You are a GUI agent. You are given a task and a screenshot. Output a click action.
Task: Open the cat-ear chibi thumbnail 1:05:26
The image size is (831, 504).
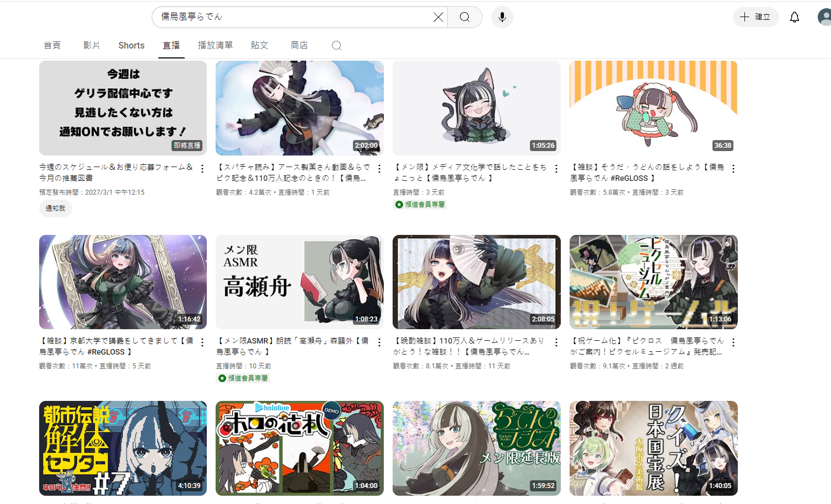coord(476,108)
